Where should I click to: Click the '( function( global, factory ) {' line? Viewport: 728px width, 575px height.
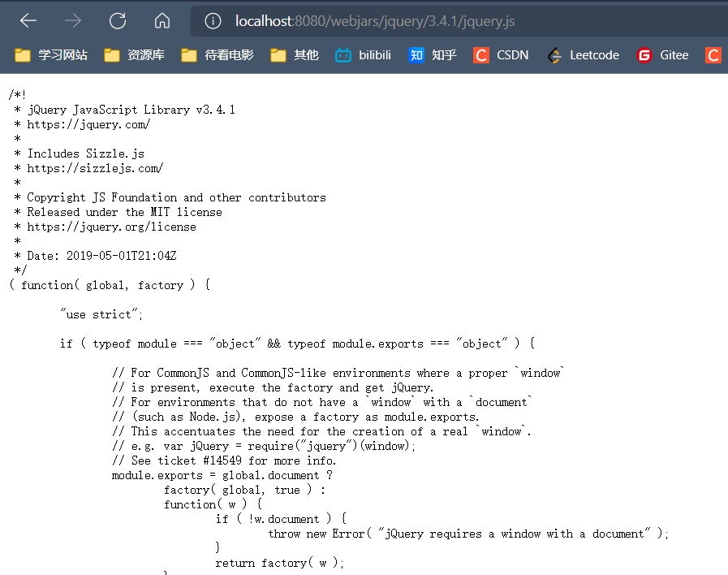coord(110,285)
